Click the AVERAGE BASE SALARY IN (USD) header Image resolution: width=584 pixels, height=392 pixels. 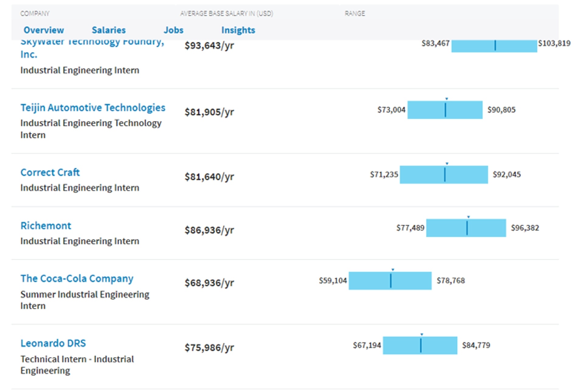[x=227, y=13]
